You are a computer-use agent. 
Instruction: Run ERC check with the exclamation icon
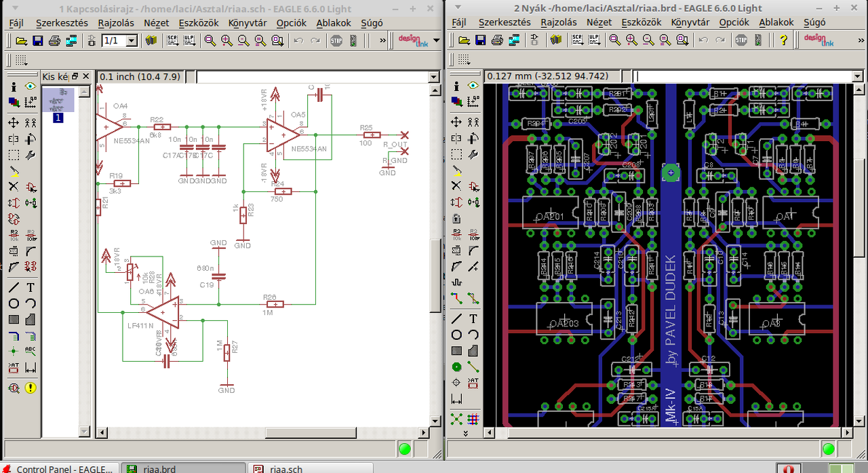click(x=31, y=388)
